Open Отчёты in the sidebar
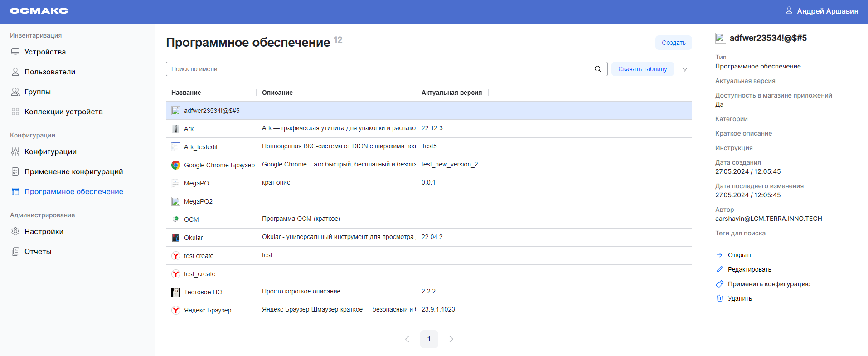Image resolution: width=868 pixels, height=356 pixels. tap(38, 251)
